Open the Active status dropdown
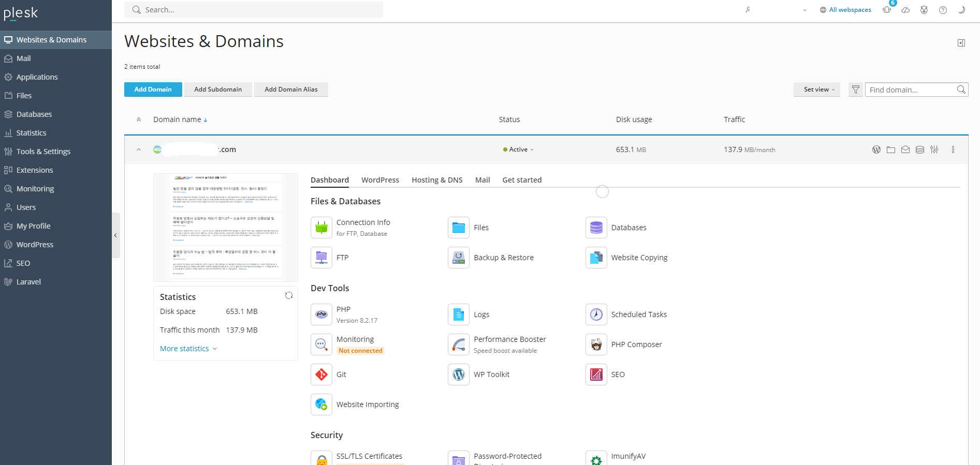Viewport: 980px width, 465px height. click(518, 149)
